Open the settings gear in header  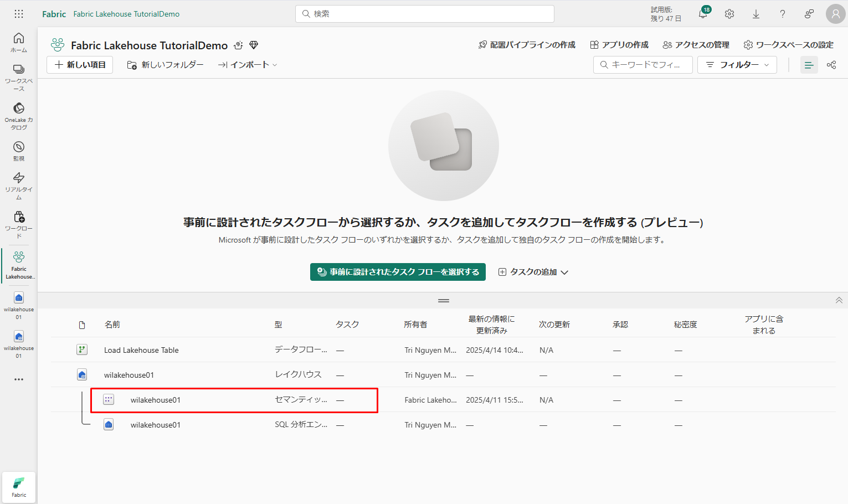(729, 14)
